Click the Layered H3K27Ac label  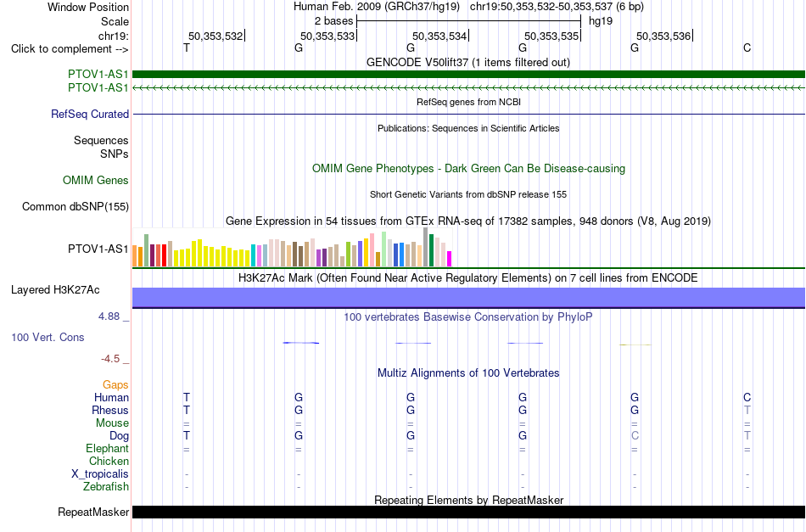point(55,290)
